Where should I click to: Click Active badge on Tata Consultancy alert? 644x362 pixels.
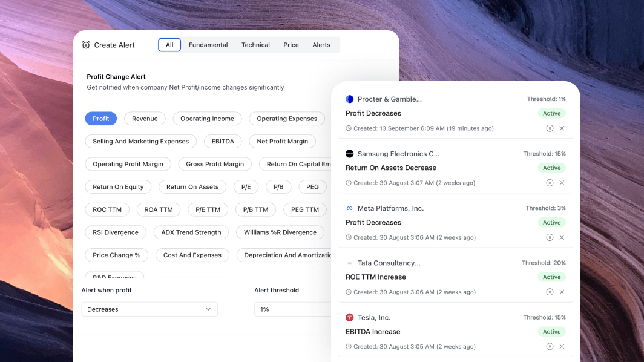(551, 277)
